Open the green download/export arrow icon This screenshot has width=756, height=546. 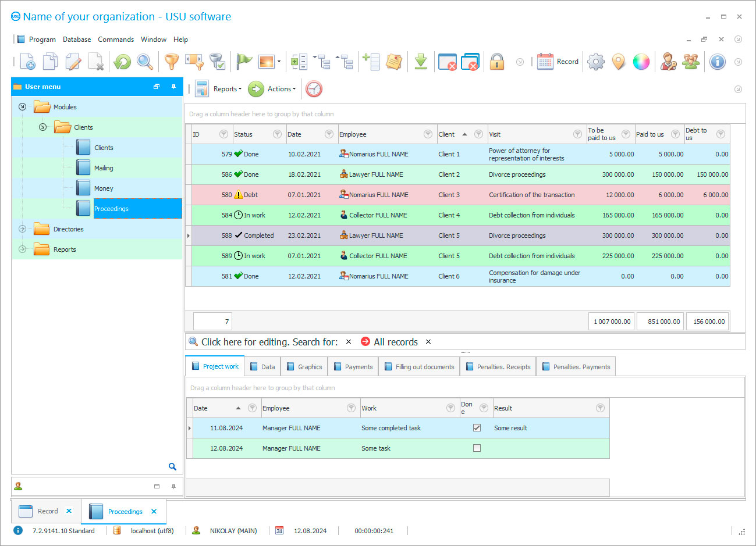[421, 61]
